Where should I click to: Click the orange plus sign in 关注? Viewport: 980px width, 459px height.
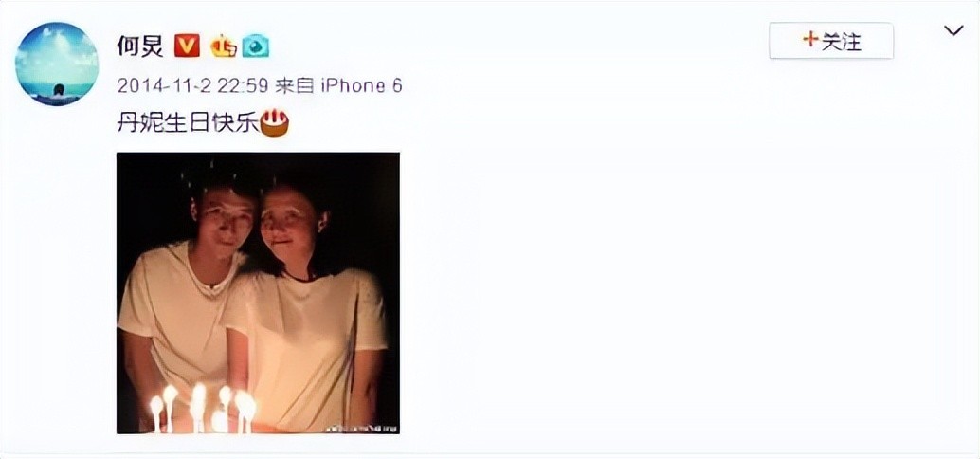click(x=810, y=41)
